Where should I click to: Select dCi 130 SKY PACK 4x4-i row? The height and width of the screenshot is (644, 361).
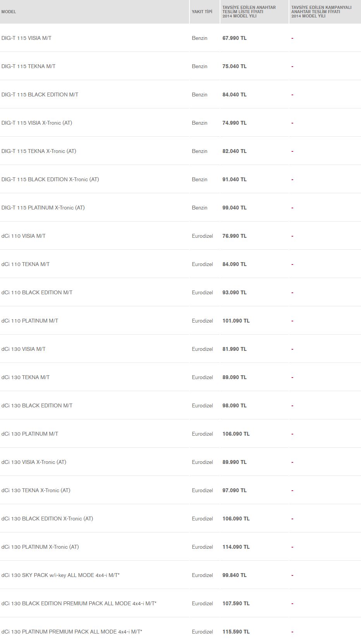tap(180, 575)
